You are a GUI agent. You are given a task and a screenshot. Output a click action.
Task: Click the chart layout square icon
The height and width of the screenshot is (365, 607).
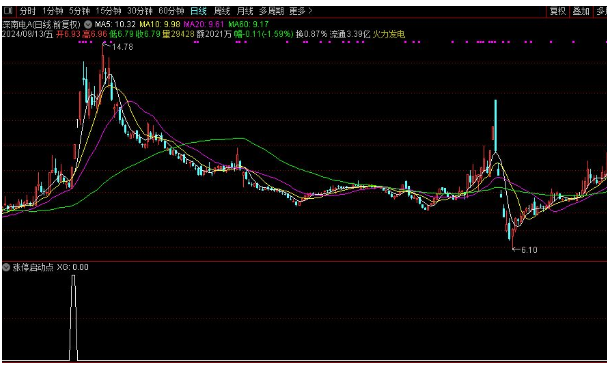[x=8, y=11]
